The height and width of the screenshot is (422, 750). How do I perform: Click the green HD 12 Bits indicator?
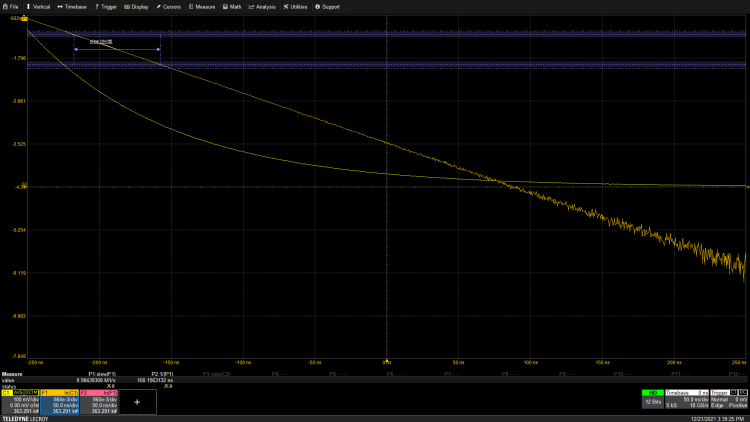652,399
